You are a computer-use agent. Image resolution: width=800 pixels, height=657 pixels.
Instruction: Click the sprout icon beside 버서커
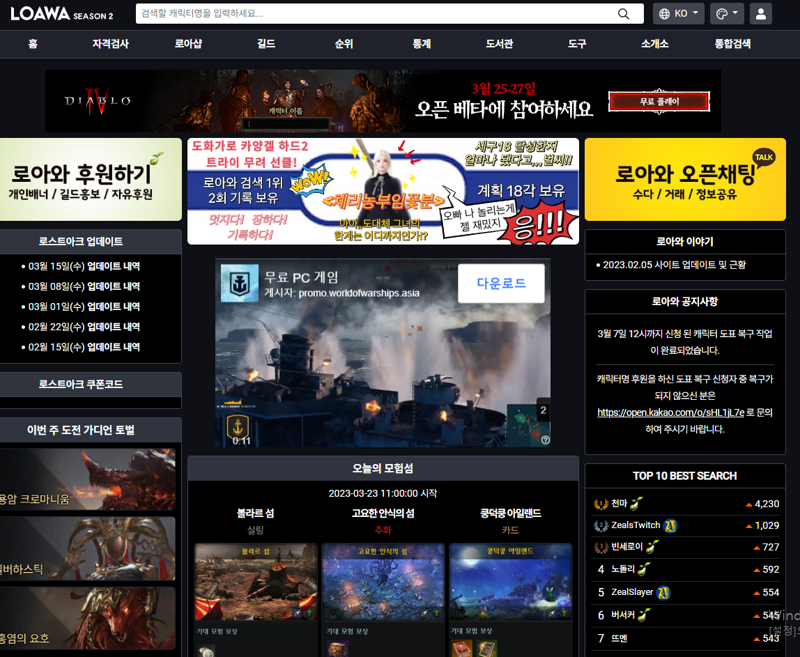point(644,615)
